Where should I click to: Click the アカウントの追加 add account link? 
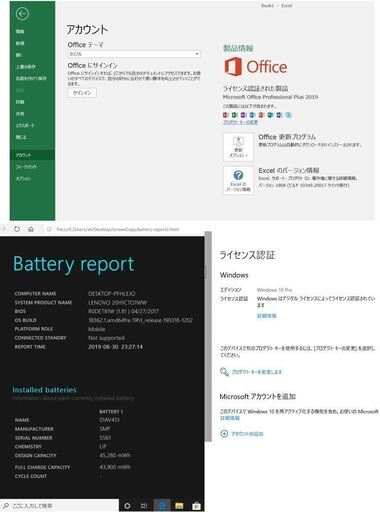[x=247, y=434]
